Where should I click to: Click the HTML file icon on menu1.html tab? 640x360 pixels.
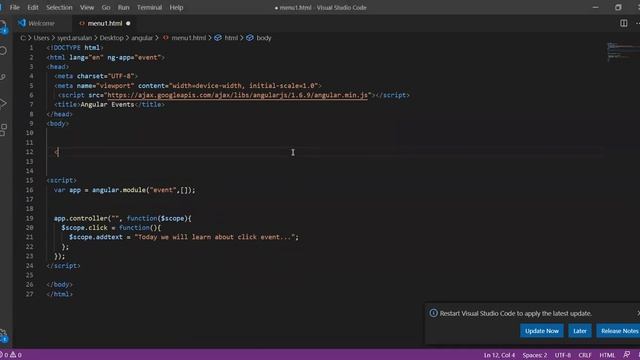82,23
